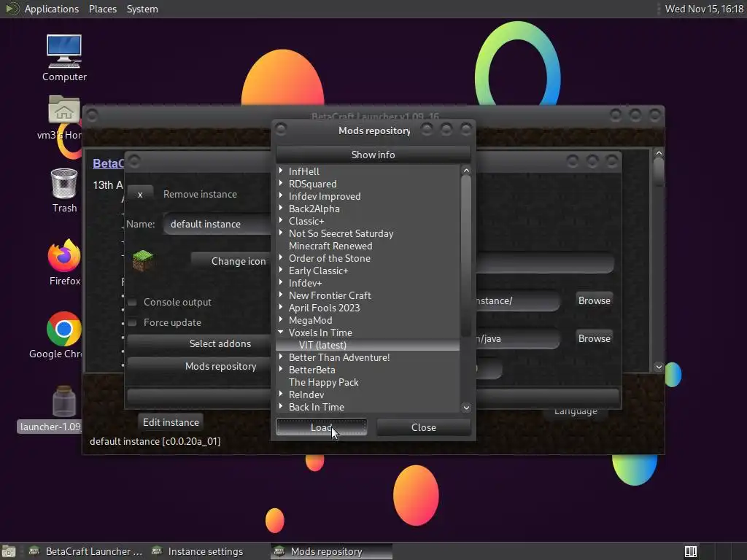Expand Not So Seecret Saturday node
747x560 pixels.
point(281,233)
